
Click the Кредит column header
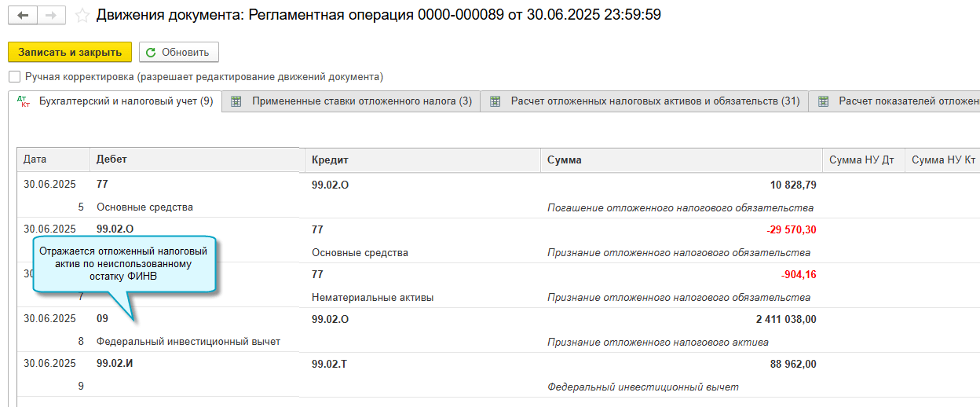pyautogui.click(x=330, y=159)
